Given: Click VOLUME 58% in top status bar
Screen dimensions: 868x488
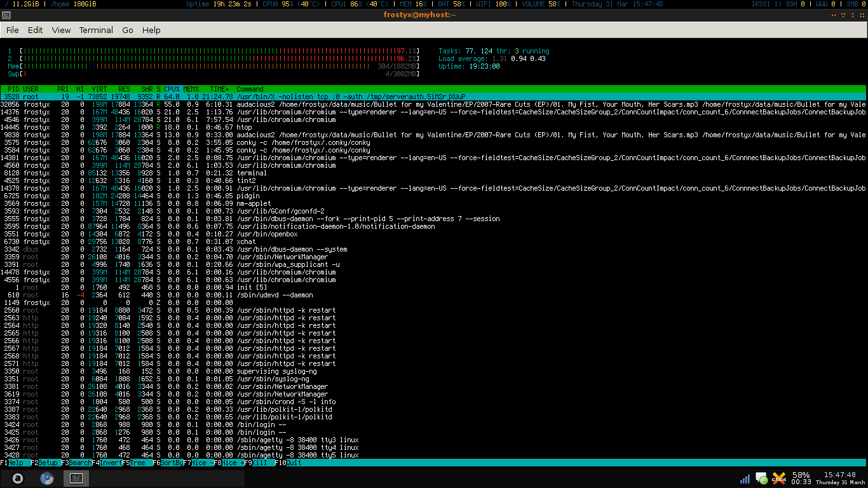Looking at the screenshot, I should [x=541, y=4].
